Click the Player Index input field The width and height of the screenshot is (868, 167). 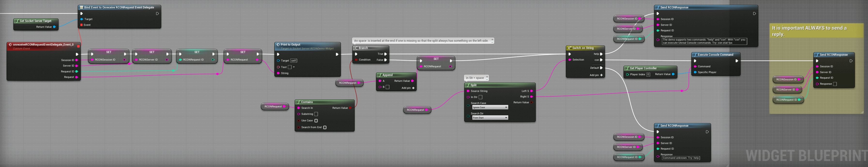pos(648,75)
